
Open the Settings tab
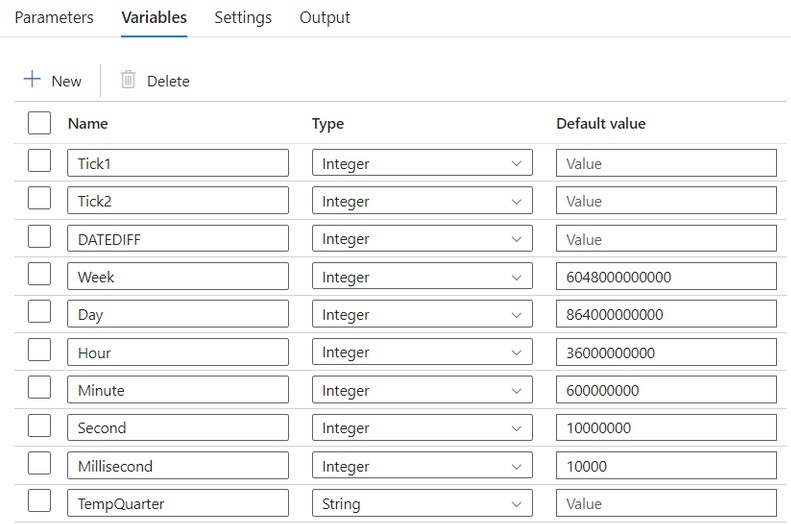(243, 17)
